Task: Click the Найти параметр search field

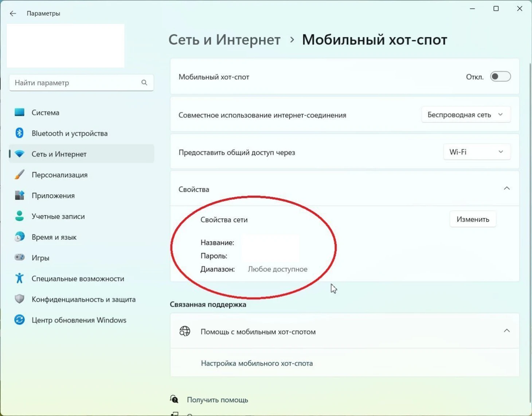Action: point(81,83)
